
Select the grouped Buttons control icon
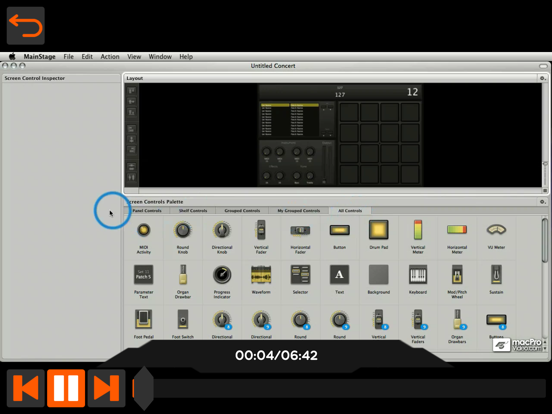point(496,320)
